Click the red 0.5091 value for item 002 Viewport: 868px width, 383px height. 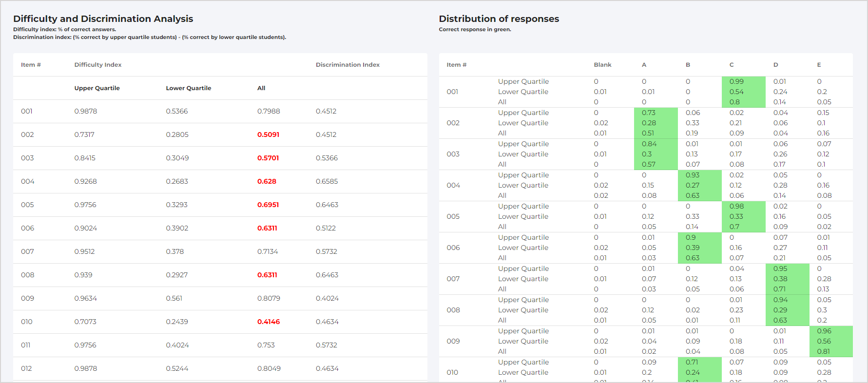click(x=268, y=134)
